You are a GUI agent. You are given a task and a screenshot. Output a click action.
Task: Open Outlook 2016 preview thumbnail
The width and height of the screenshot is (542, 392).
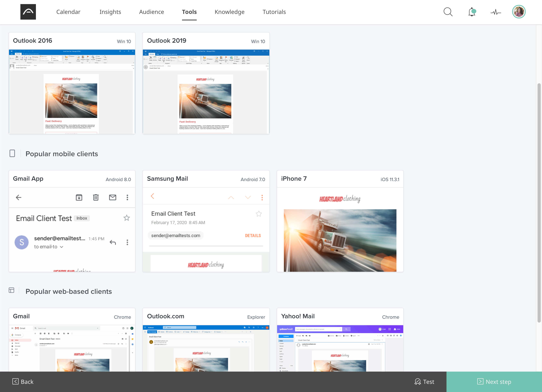[72, 91]
